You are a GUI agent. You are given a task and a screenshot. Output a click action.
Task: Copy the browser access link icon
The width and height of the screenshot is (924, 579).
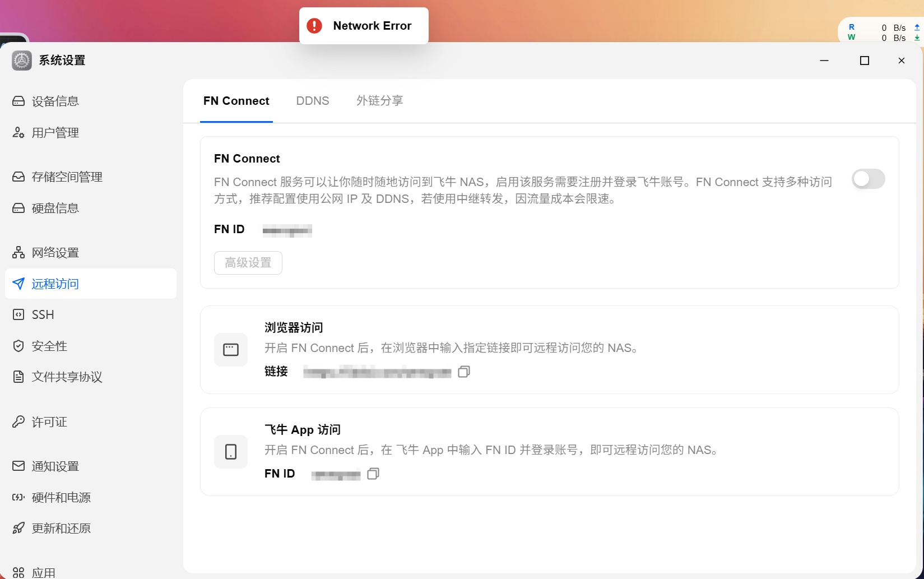point(464,372)
